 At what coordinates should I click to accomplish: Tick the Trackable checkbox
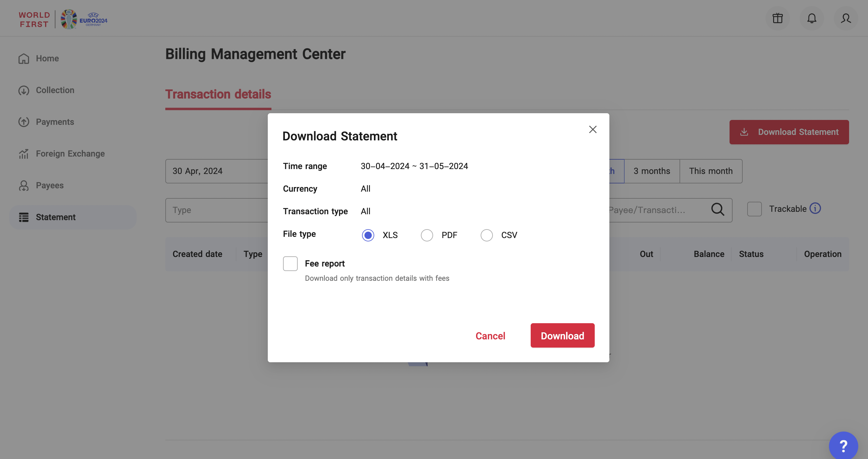[x=754, y=209]
